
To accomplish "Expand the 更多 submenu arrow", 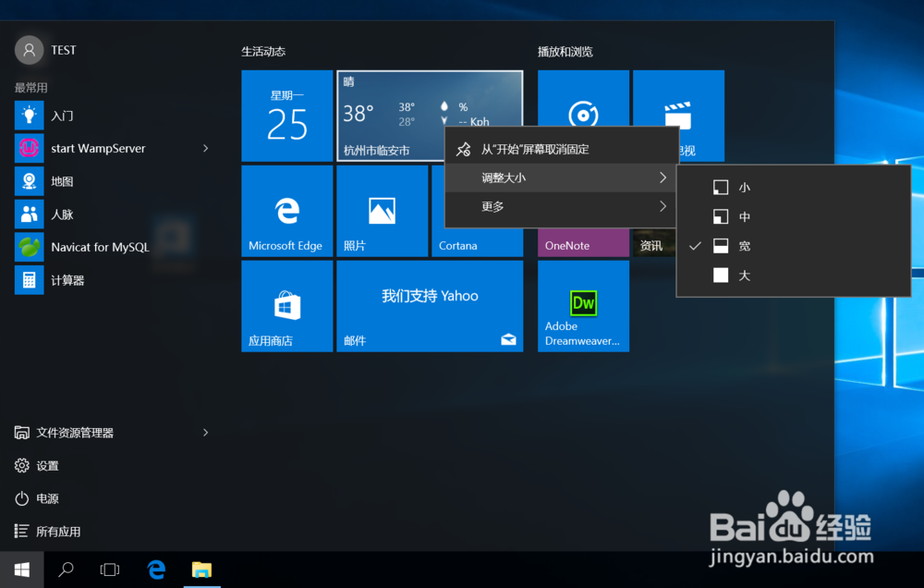I will [x=663, y=206].
